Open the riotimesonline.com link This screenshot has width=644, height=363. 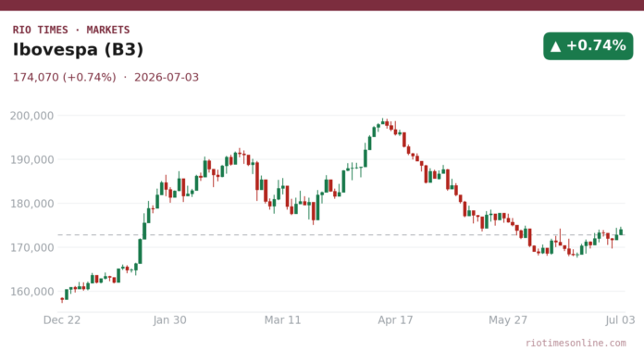coord(576,343)
